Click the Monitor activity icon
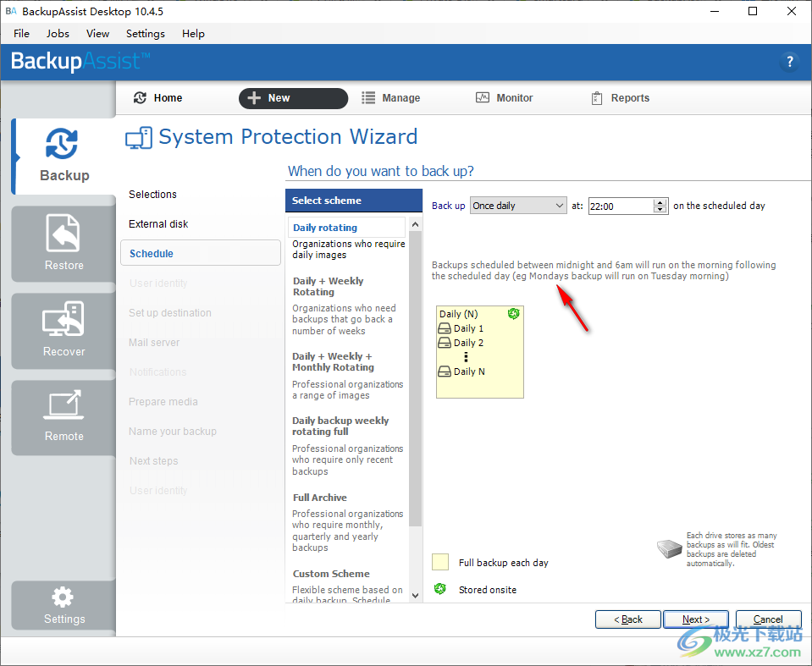This screenshot has height=666, width=812. pos(482,98)
